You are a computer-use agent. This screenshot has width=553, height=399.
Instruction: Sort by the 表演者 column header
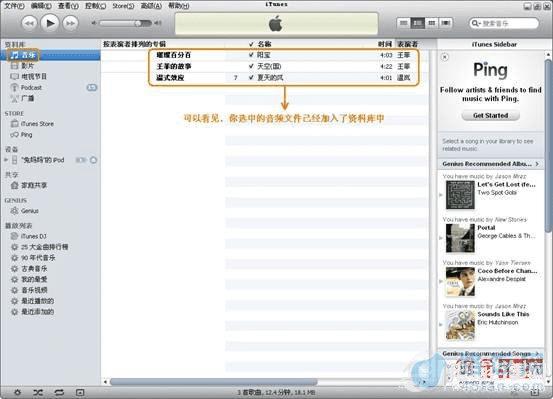(x=408, y=44)
